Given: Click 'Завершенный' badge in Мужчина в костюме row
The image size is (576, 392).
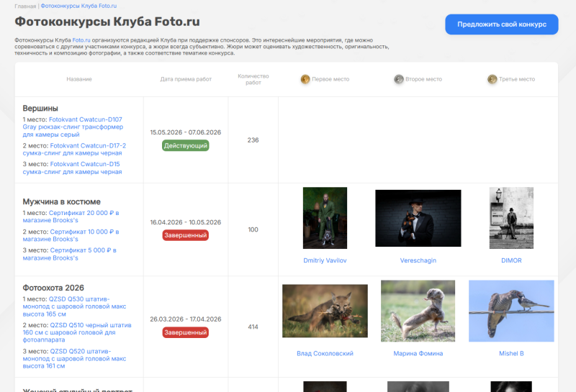Looking at the screenshot, I should pos(186,235).
